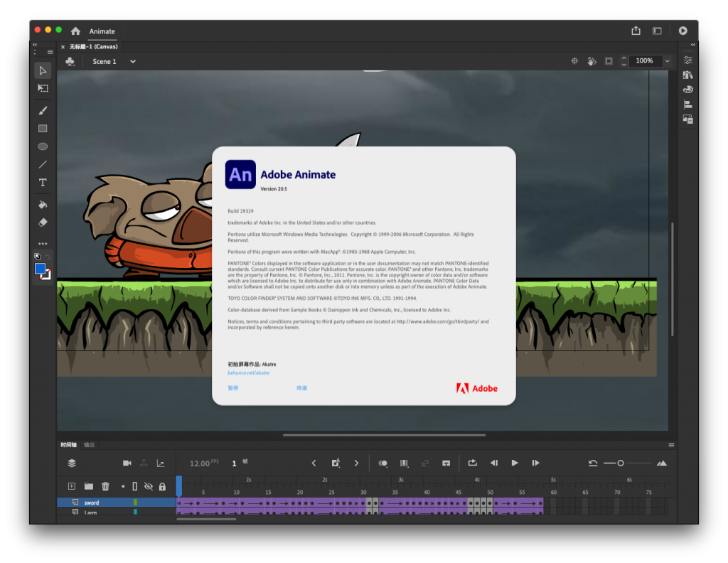728x563 pixels.
Task: Open the tools panel hamburger menu
Action: tap(50, 52)
